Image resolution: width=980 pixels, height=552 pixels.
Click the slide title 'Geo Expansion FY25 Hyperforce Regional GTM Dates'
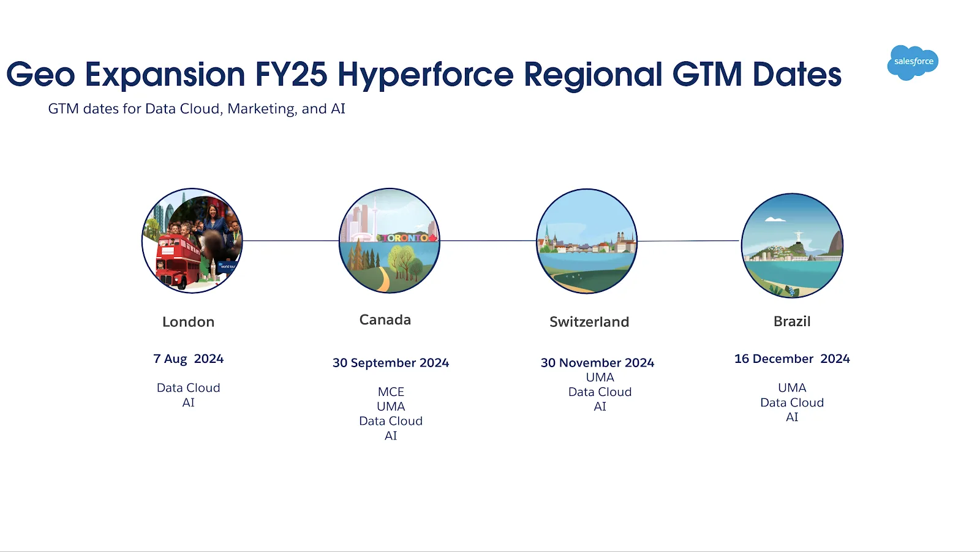pyautogui.click(x=424, y=75)
